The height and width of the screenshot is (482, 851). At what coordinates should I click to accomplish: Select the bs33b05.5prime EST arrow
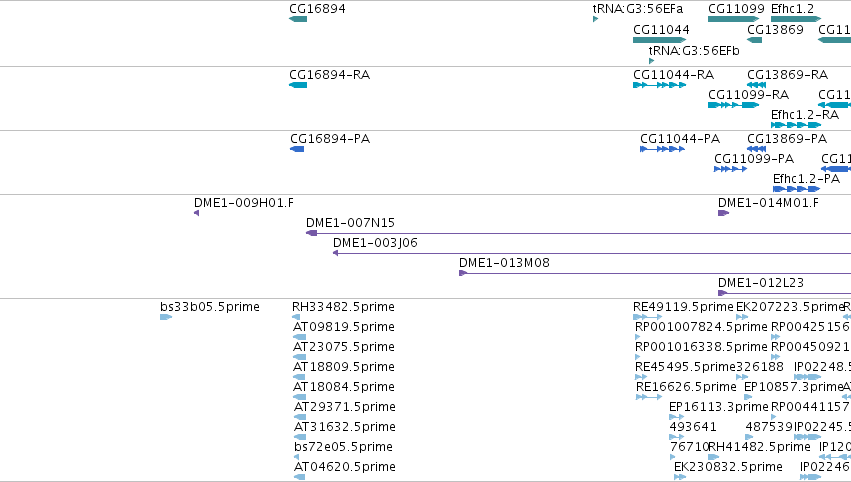166,317
